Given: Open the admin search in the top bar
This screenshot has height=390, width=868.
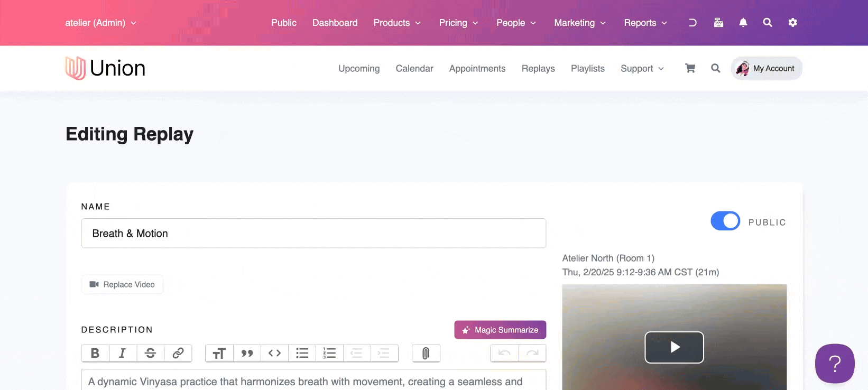Looking at the screenshot, I should (x=768, y=22).
